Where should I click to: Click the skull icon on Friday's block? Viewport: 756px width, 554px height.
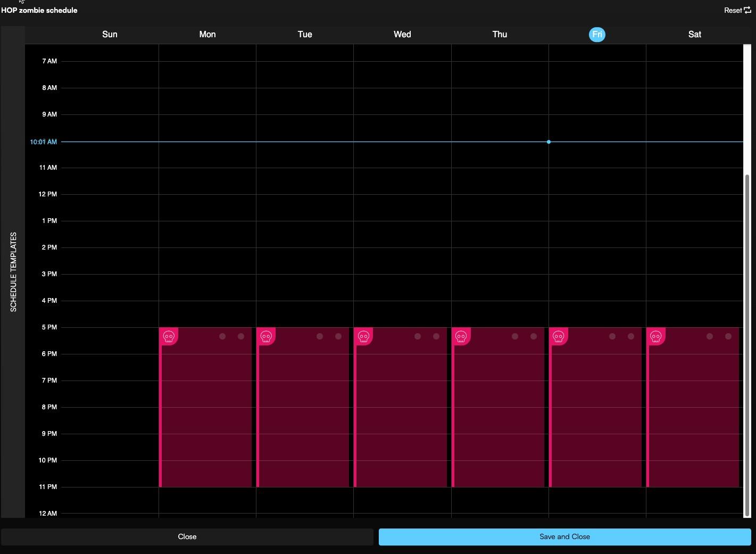(x=559, y=336)
